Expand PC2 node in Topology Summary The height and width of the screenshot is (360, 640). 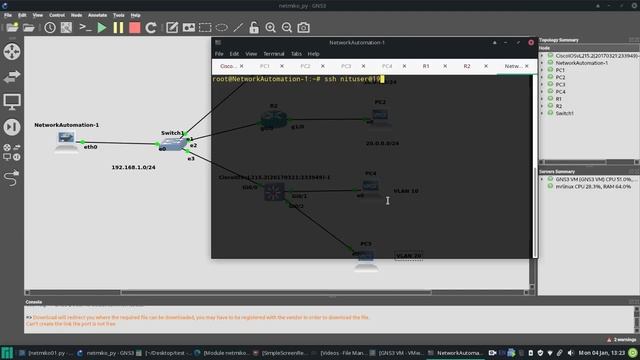[542, 77]
